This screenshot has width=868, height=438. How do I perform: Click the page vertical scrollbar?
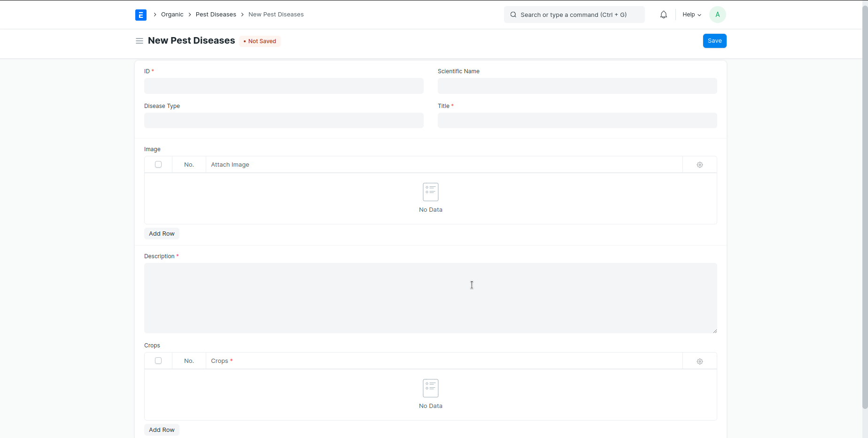[865, 207]
